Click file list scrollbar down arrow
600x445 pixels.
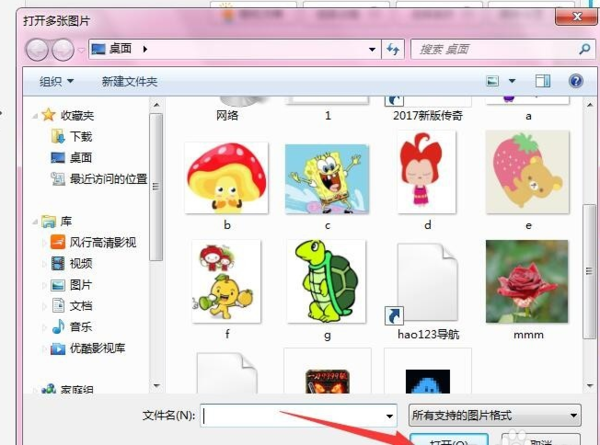590,385
